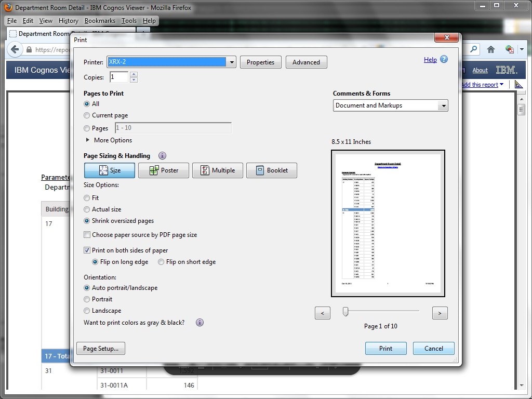532x399 pixels.
Task: Select Flip on short edge option
Action: coord(161,262)
